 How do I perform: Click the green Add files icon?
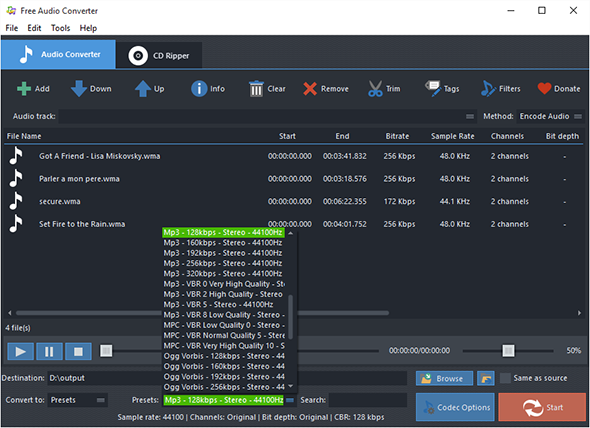click(24, 89)
